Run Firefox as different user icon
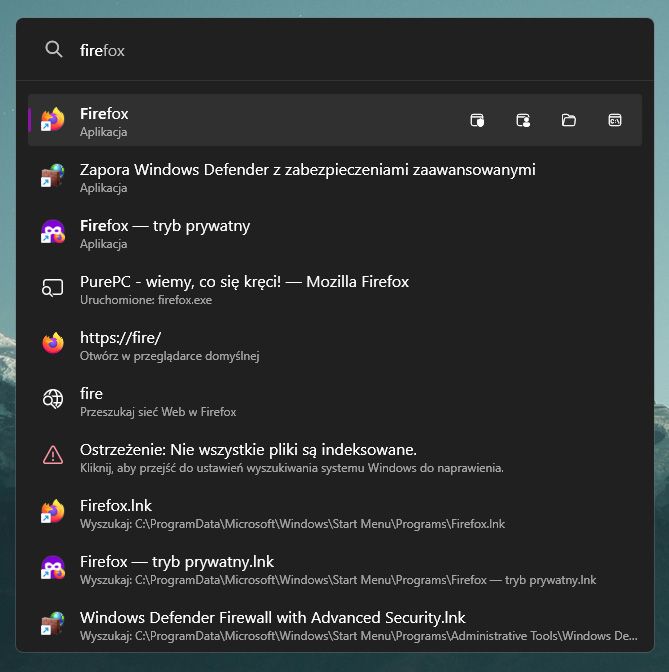This screenshot has width=669, height=672. (523, 120)
